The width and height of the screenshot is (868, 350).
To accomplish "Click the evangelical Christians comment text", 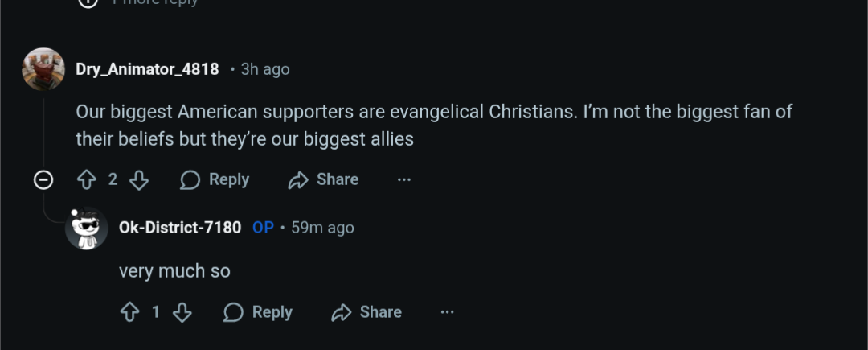I will pos(434,125).
